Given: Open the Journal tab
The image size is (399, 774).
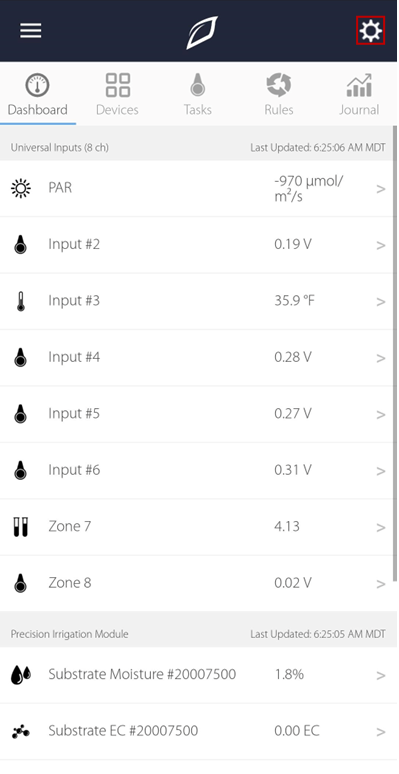Looking at the screenshot, I should coord(359,94).
